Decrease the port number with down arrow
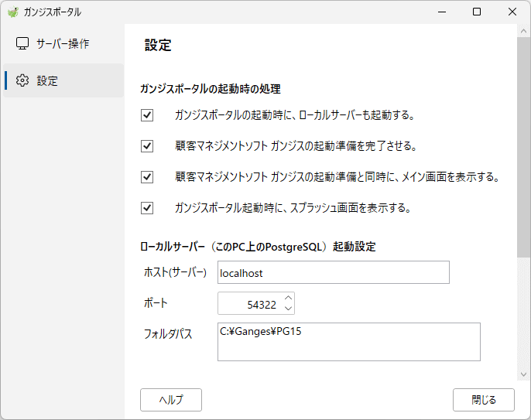 288,309
